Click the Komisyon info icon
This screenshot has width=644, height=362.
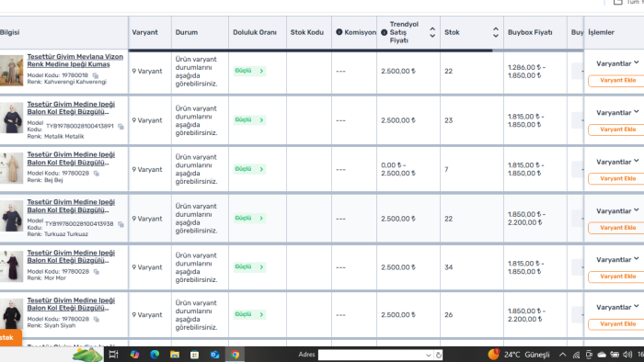(x=339, y=32)
